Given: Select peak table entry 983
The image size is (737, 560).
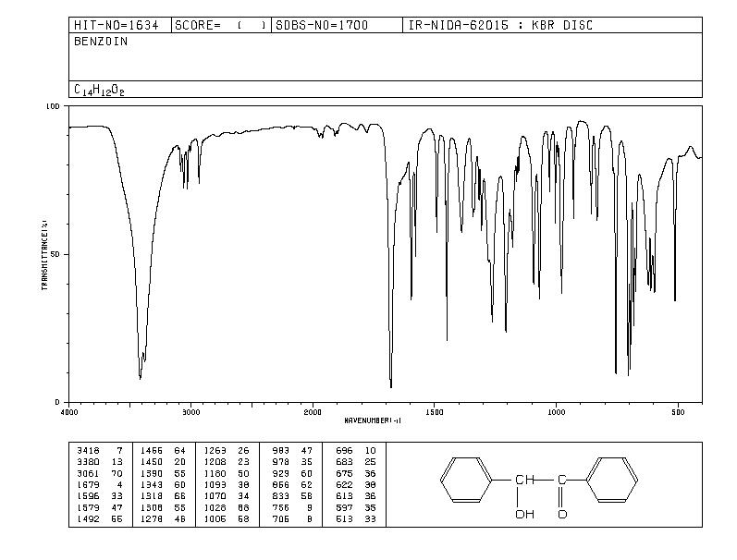Looking at the screenshot, I should [x=280, y=451].
